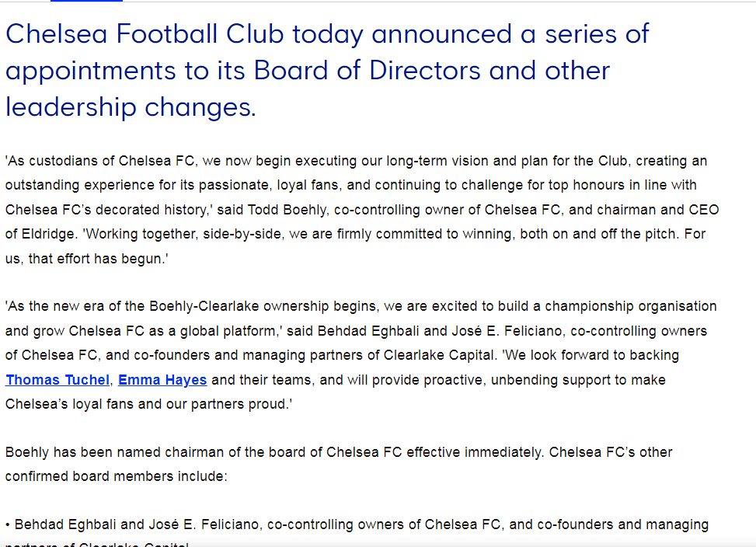The width and height of the screenshot is (756, 547).
Task: Click the 'As custodians of Chelsea FC' paragraph opening
Action: pyautogui.click(x=99, y=161)
